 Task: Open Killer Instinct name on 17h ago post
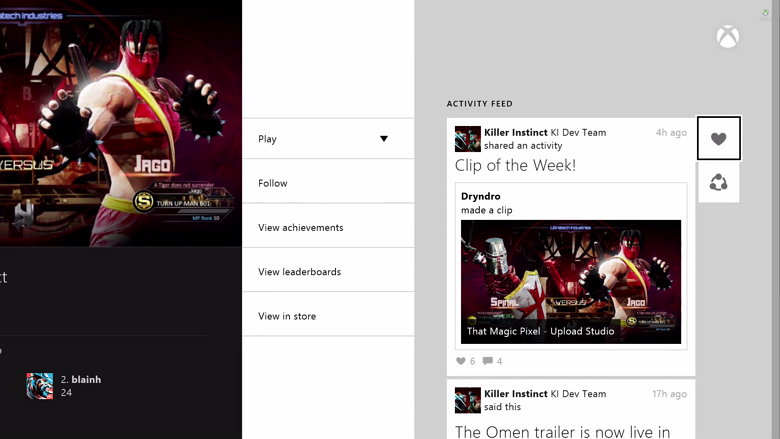coord(515,394)
